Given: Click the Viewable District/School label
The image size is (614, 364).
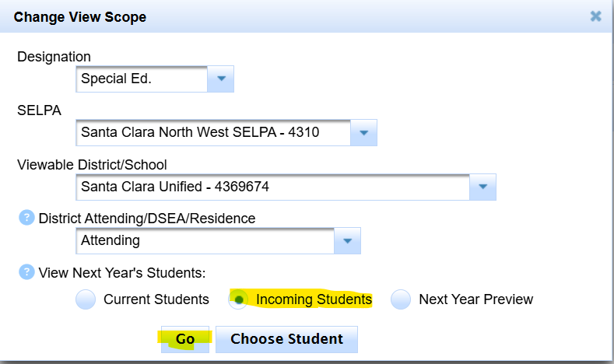Looking at the screenshot, I should coord(92,165).
